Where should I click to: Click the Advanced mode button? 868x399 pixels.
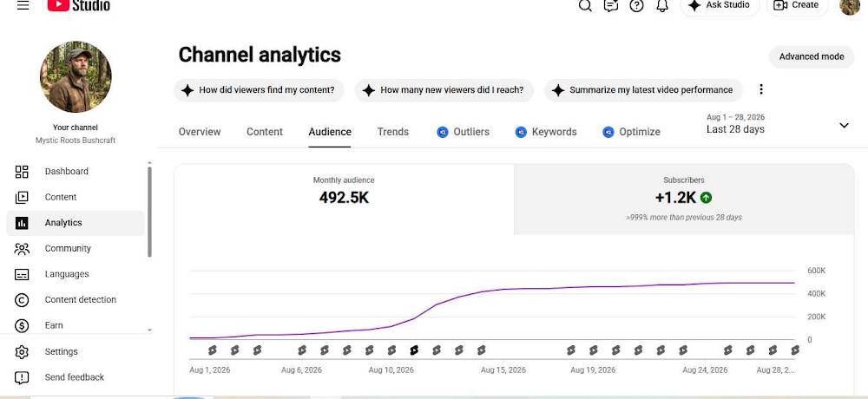point(812,56)
